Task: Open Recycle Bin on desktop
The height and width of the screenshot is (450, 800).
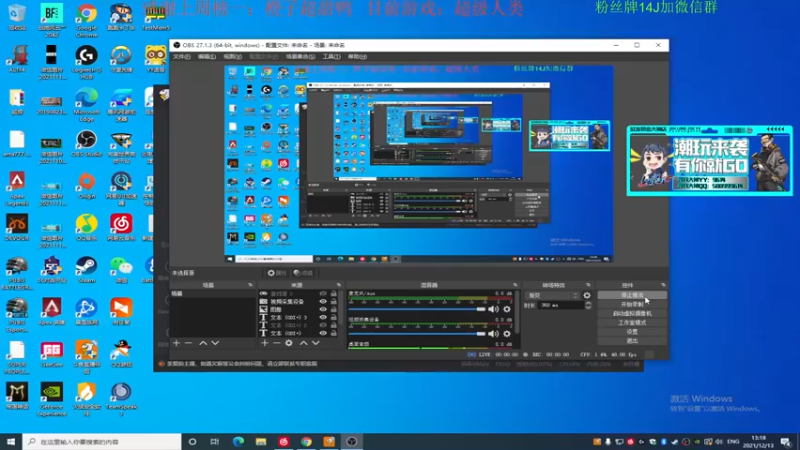Action: pyautogui.click(x=17, y=17)
